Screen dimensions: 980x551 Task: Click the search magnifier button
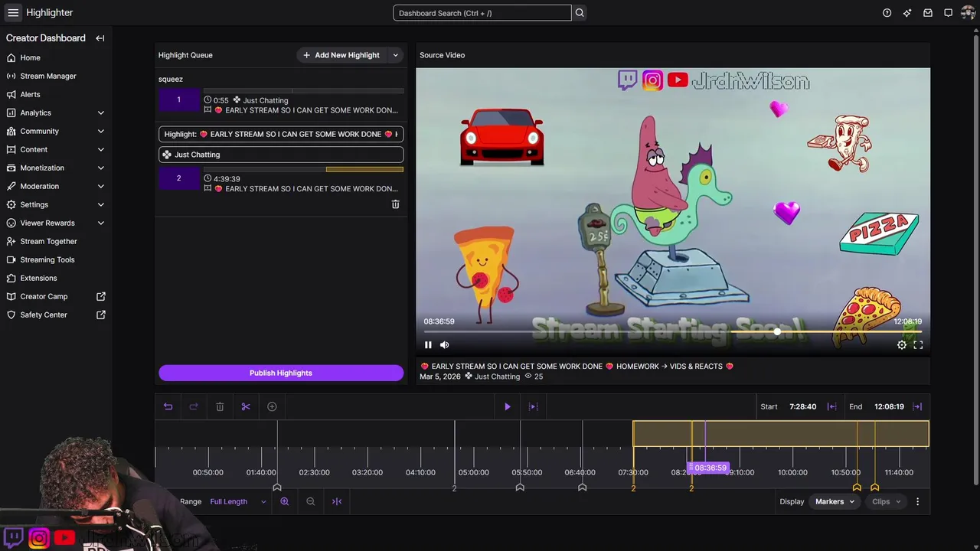[580, 13]
